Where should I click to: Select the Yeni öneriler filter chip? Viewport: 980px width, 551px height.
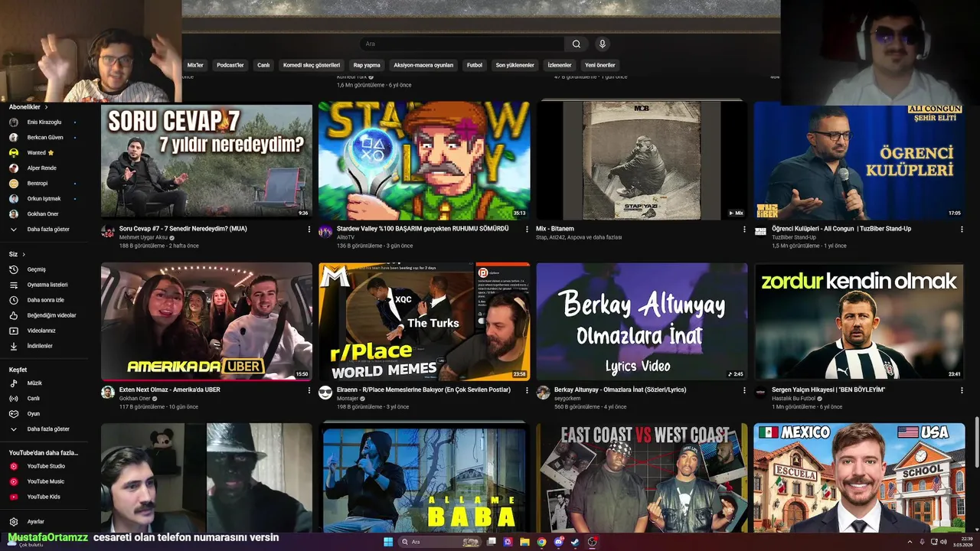point(600,65)
